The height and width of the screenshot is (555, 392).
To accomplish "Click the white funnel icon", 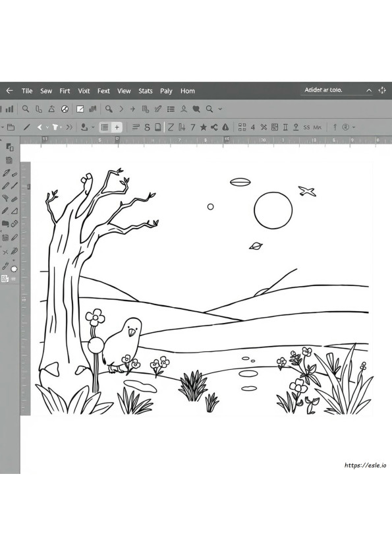I will pyautogui.click(x=55, y=127).
